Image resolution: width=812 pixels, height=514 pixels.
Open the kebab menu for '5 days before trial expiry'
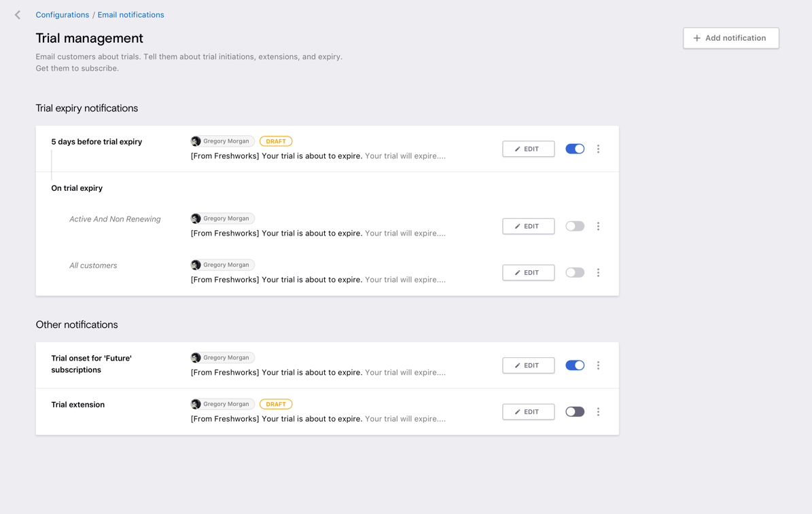(598, 149)
